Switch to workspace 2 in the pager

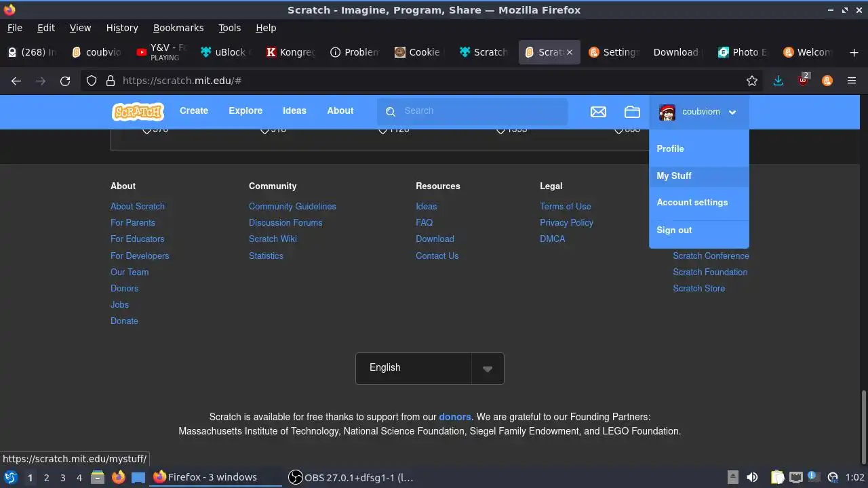click(x=46, y=478)
